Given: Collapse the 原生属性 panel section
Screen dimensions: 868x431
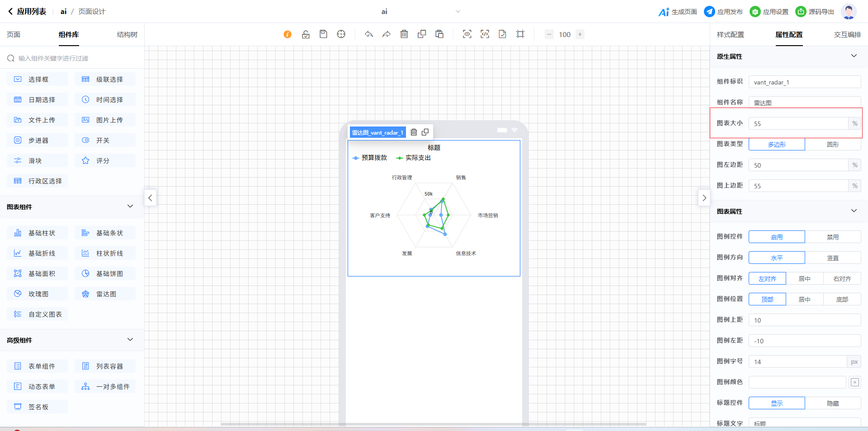Looking at the screenshot, I should tap(854, 56).
